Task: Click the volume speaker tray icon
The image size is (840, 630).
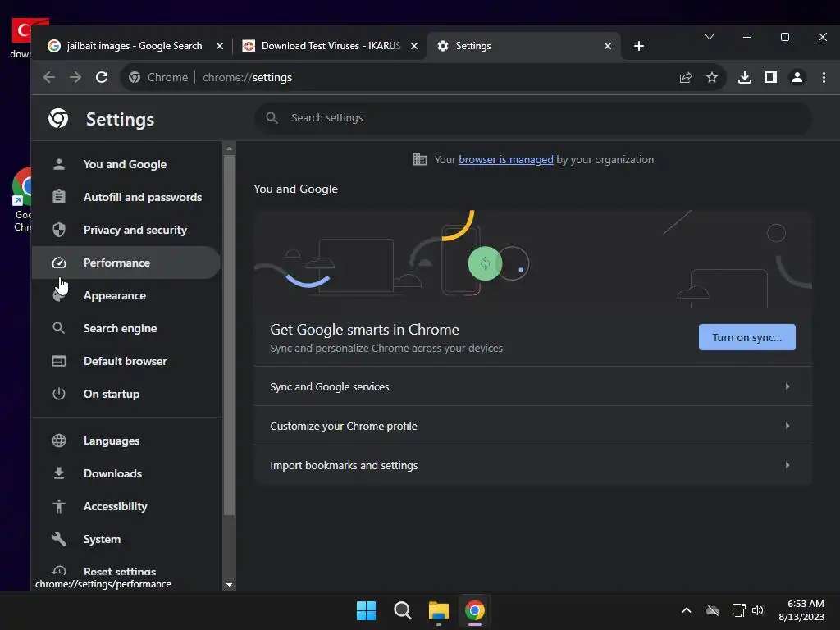Action: 758,610
